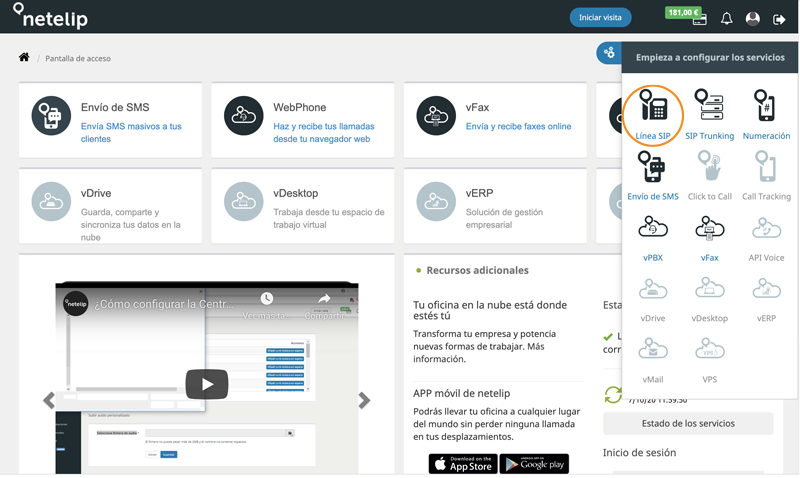Open the SIP Trunking service icon
This screenshot has height=478, width=800.
[710, 106]
